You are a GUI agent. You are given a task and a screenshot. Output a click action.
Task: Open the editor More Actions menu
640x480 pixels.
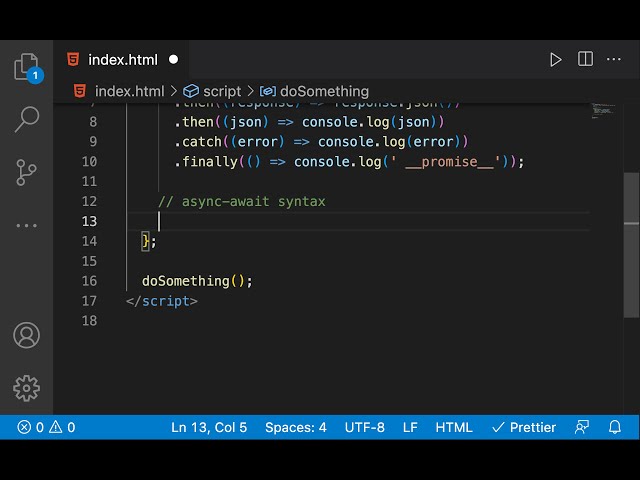click(613, 59)
